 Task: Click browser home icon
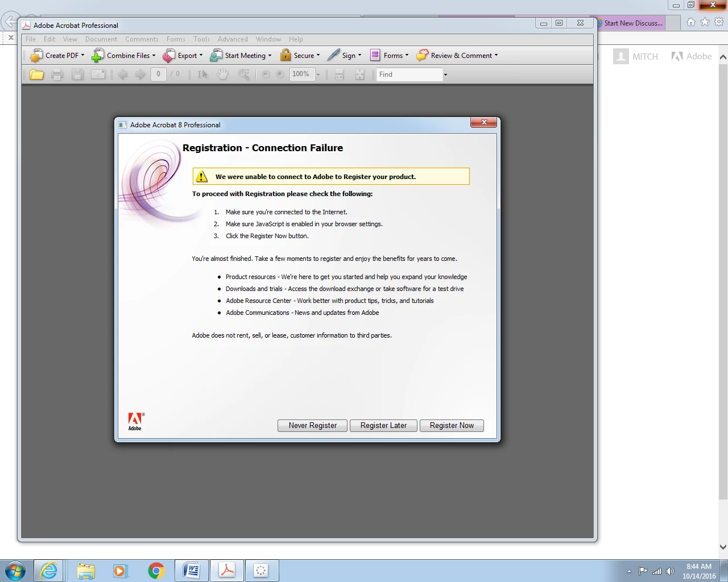[690, 22]
